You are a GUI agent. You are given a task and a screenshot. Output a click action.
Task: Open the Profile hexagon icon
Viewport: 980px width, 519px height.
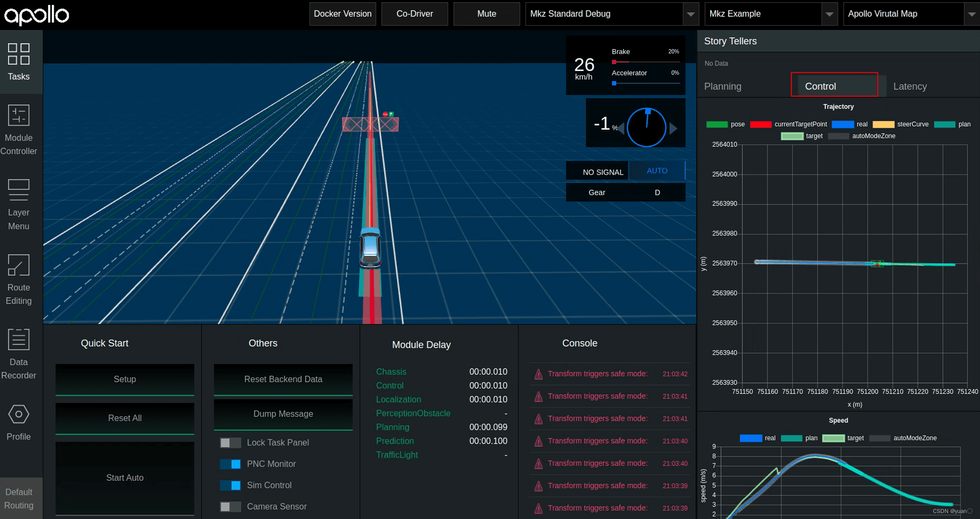point(19,414)
